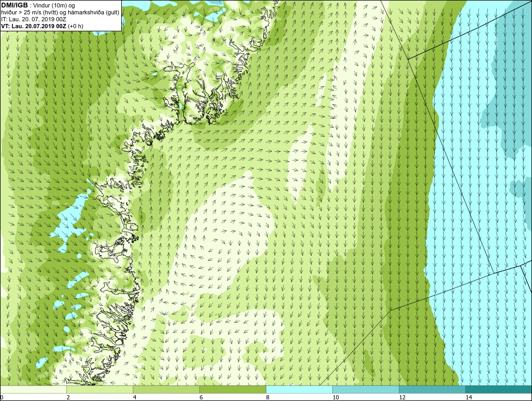Click the legend value label 4
Image resolution: width=532 pixels, height=401 pixels.
click(x=135, y=397)
